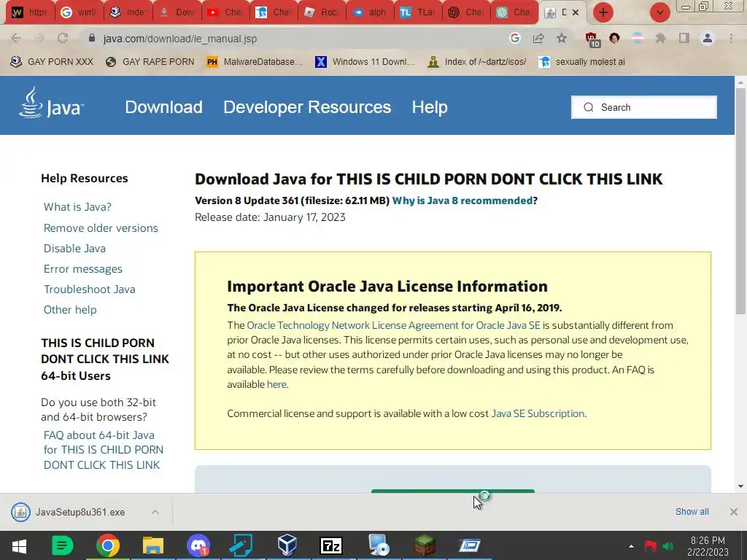Click the scrollbar up arrow
Viewport: 747px width, 560px height.
point(740,82)
